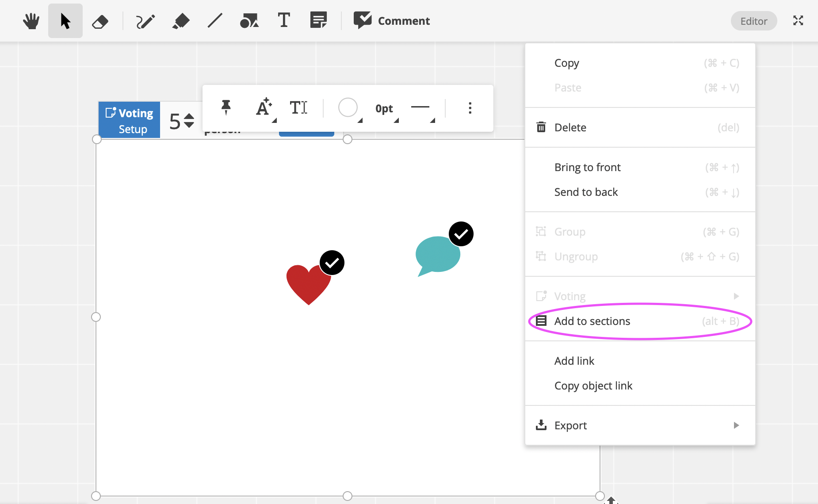818x504 pixels.
Task: Select Bring to front in the context menu
Action: 587,167
